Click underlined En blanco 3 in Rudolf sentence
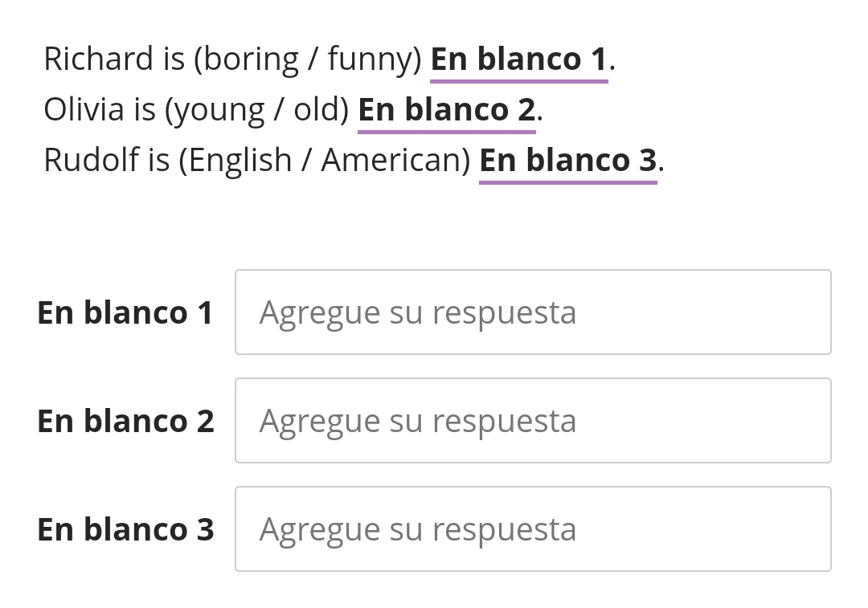Viewport: 868px width, 608px height. [567, 161]
